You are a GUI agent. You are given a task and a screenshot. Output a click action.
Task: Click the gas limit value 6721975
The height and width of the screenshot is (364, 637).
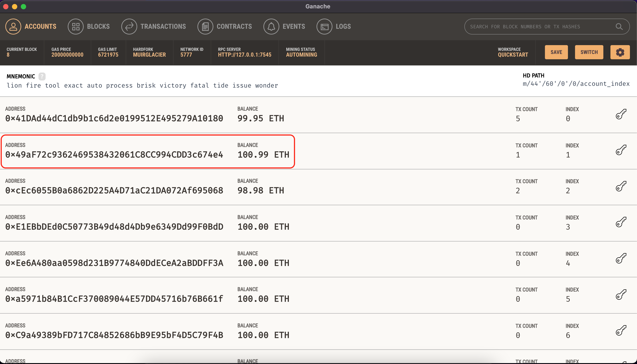[x=108, y=55]
